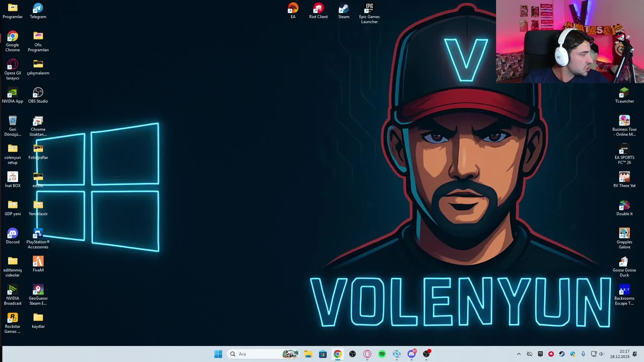The image size is (644, 362).
Task: Open the Windows Start menu
Action: [x=218, y=354]
